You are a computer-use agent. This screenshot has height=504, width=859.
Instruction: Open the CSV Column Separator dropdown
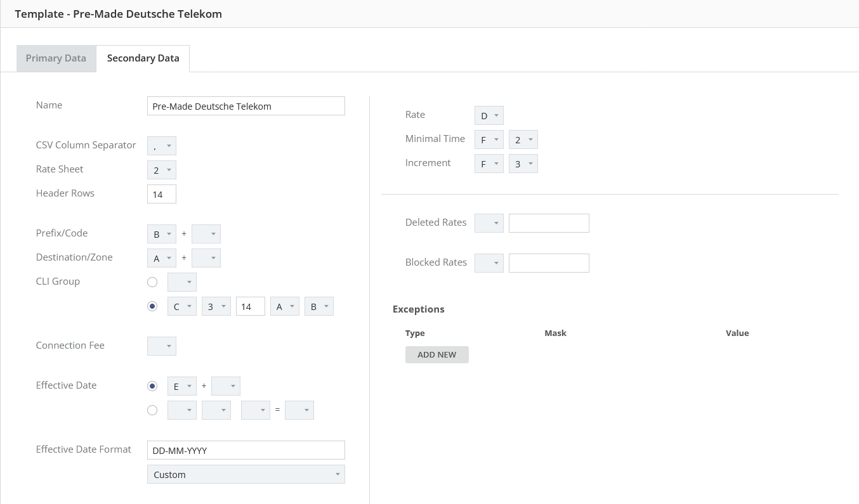(161, 146)
